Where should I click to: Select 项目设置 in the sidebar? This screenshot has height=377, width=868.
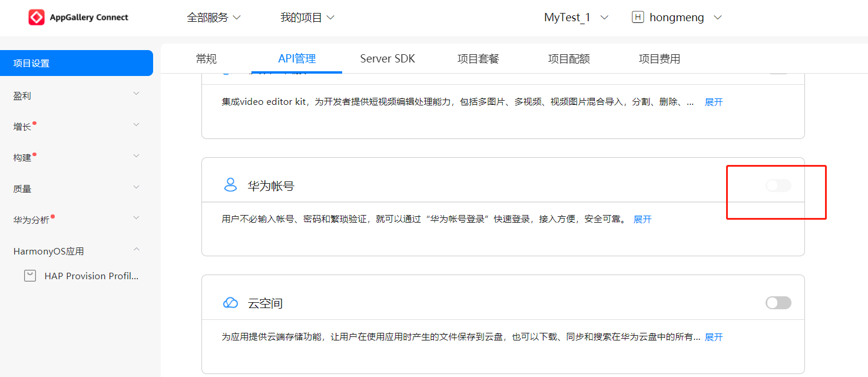point(77,63)
